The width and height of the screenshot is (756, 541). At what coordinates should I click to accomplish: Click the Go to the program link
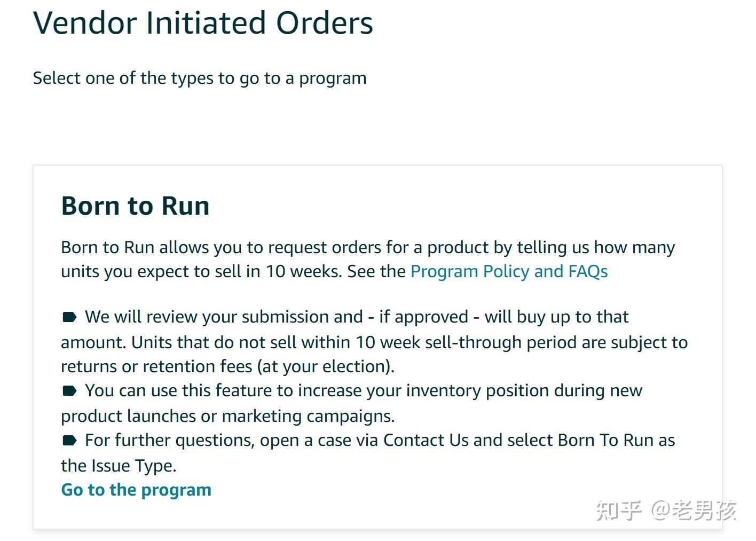point(136,490)
